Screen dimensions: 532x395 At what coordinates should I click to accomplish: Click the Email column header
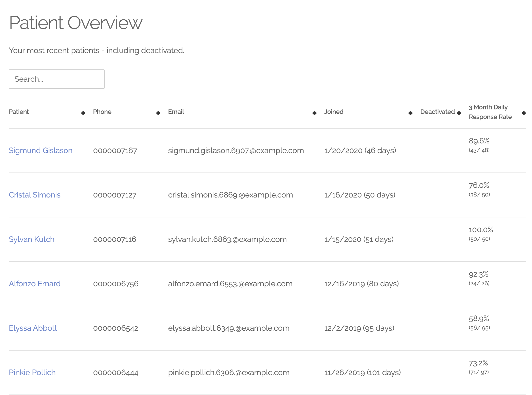[176, 112]
